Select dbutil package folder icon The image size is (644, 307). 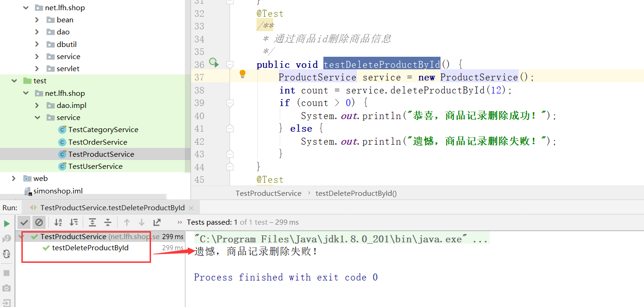tap(51, 44)
